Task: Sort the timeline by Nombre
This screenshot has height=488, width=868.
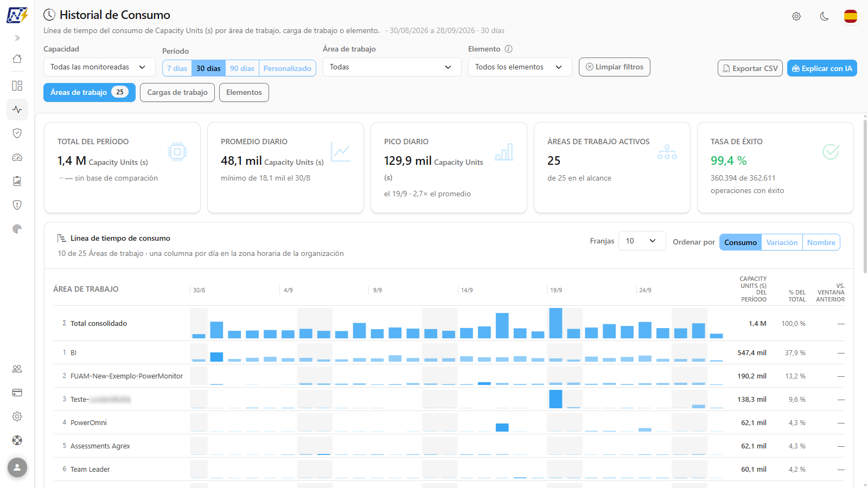Action: pos(821,242)
